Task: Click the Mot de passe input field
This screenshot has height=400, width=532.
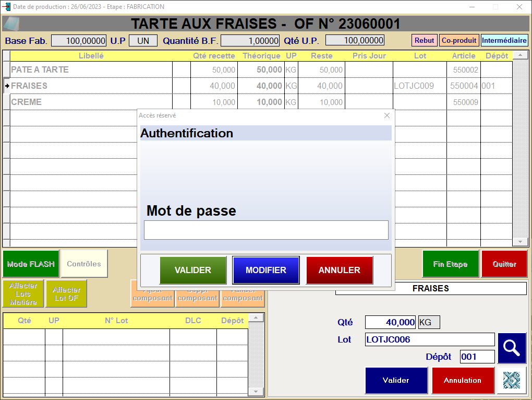Action: [x=266, y=230]
